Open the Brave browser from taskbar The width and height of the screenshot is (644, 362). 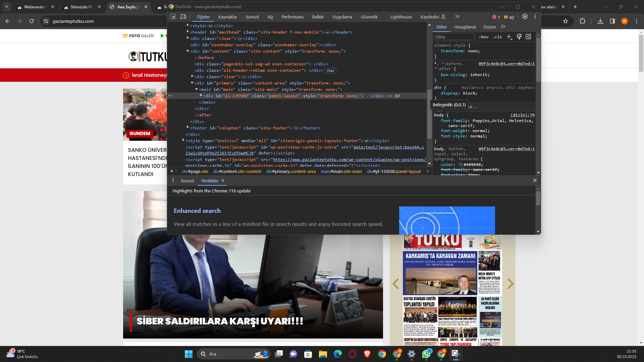click(x=367, y=354)
